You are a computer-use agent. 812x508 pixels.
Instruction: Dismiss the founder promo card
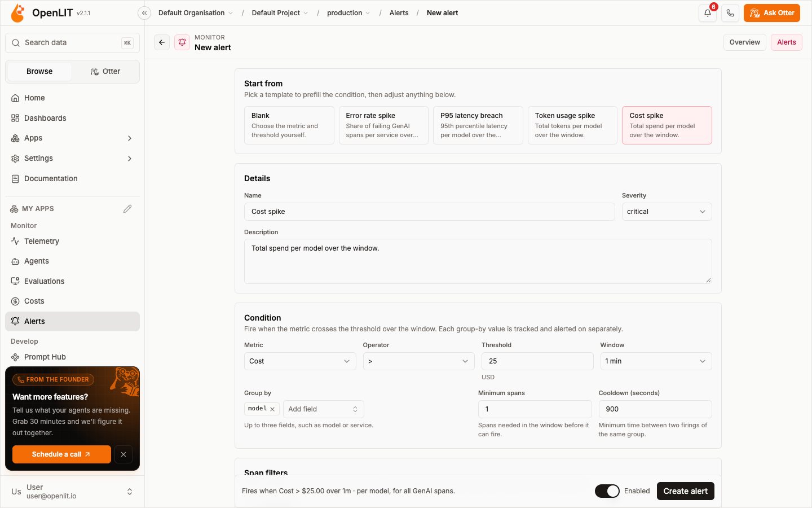coord(123,454)
